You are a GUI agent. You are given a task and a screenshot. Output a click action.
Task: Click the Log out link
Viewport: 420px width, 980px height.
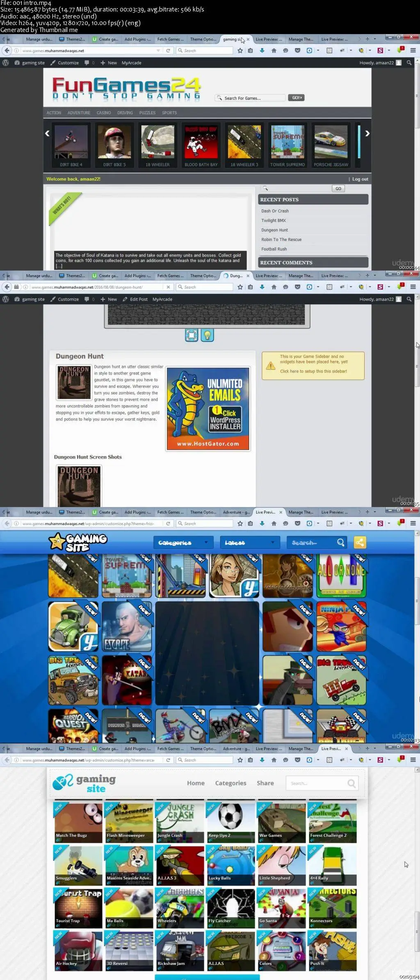click(x=360, y=179)
